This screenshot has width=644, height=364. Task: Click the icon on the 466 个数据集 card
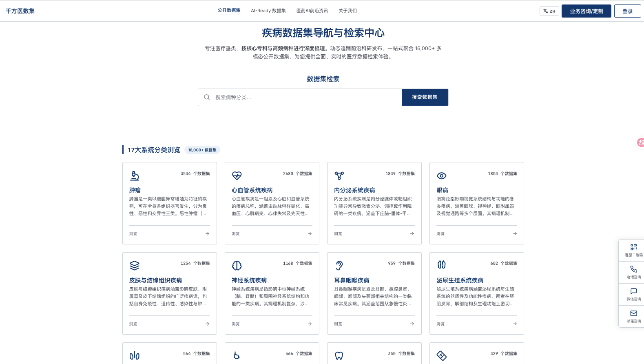tap(237, 356)
